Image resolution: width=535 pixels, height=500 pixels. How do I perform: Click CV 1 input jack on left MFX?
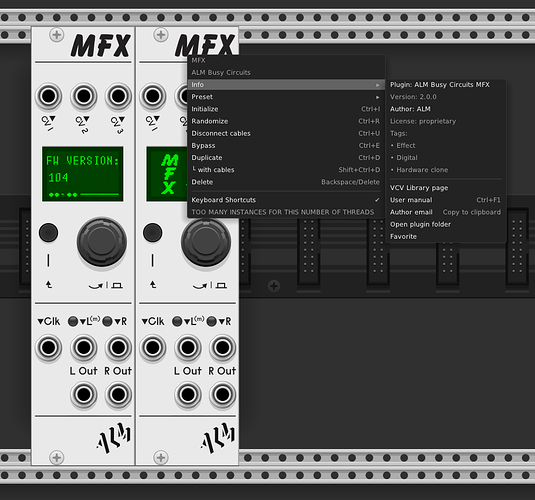48,96
